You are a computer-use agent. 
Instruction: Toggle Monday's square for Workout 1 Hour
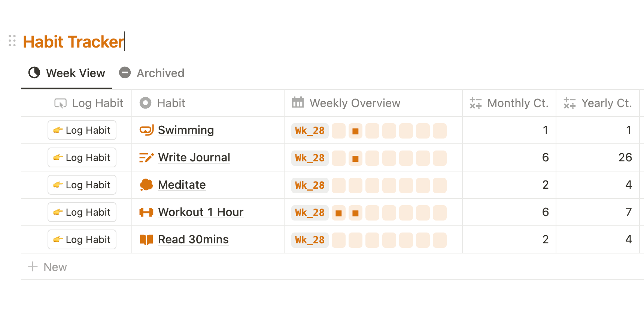click(x=338, y=212)
